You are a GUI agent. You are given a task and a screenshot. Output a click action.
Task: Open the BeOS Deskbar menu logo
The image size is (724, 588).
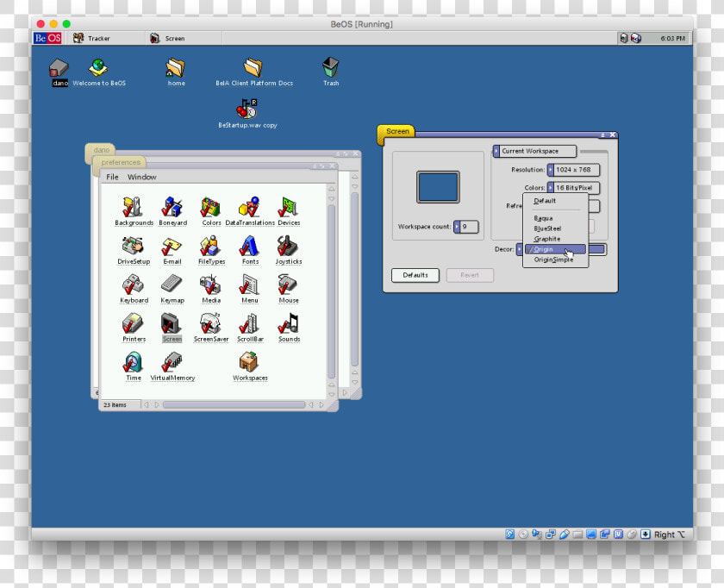[47, 38]
